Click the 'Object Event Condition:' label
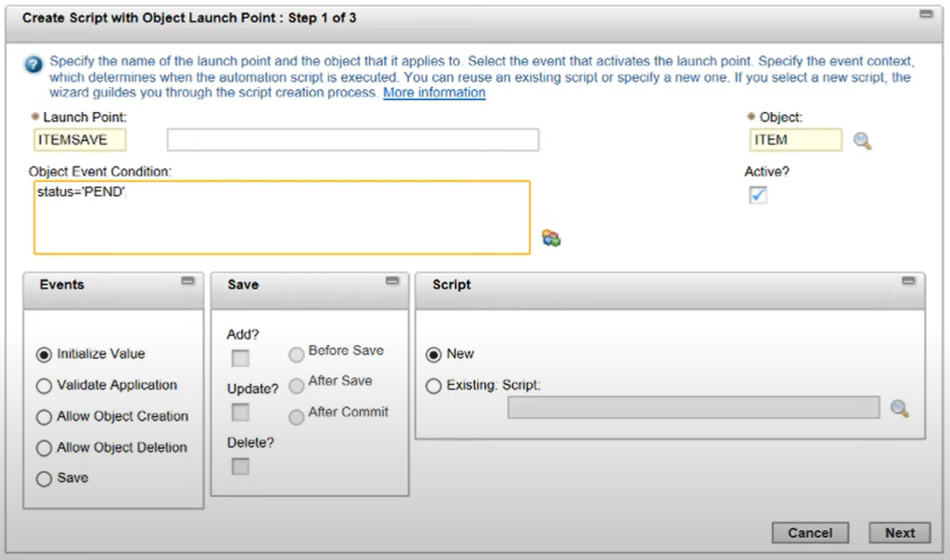The width and height of the screenshot is (950, 560). [100, 172]
